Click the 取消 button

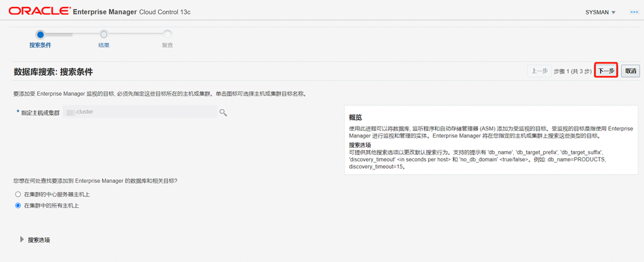[630, 71]
